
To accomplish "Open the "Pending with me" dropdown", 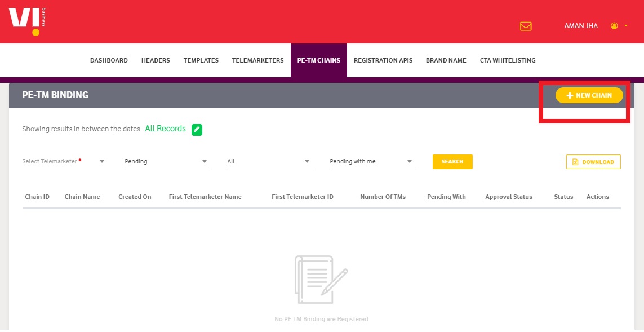I will (371, 161).
